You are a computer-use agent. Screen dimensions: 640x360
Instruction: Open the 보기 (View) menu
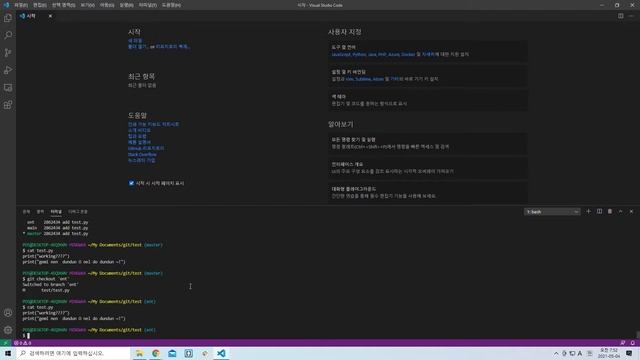88,5
